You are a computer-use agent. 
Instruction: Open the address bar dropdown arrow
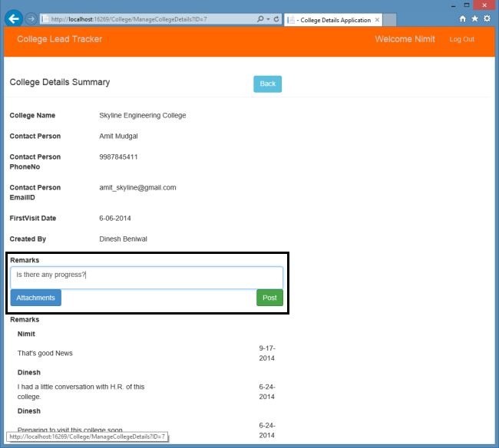pyautogui.click(x=268, y=19)
